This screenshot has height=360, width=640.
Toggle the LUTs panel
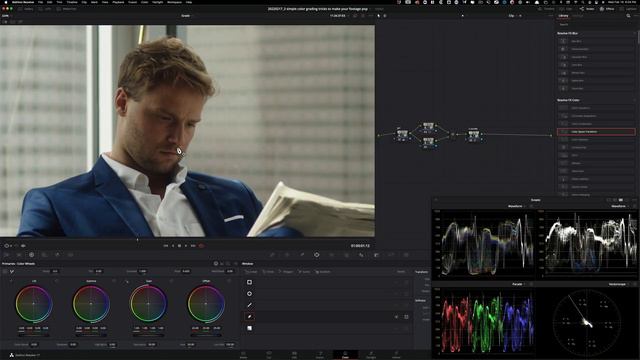click(45, 9)
